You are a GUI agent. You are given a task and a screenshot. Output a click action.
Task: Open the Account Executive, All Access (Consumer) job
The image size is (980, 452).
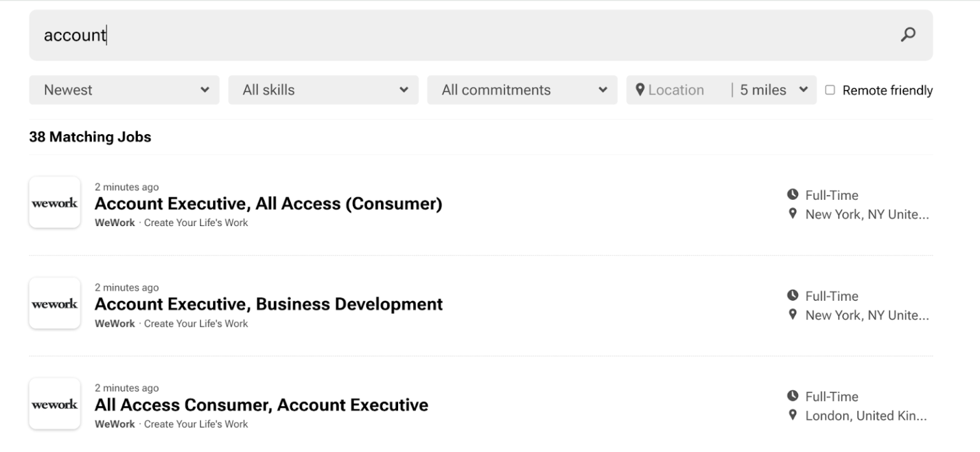[268, 203]
